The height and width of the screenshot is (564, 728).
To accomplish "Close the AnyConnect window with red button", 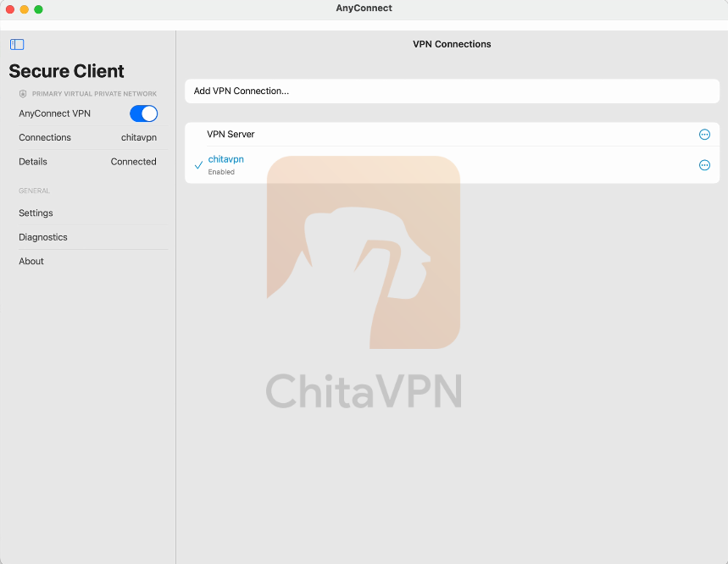I will point(10,9).
